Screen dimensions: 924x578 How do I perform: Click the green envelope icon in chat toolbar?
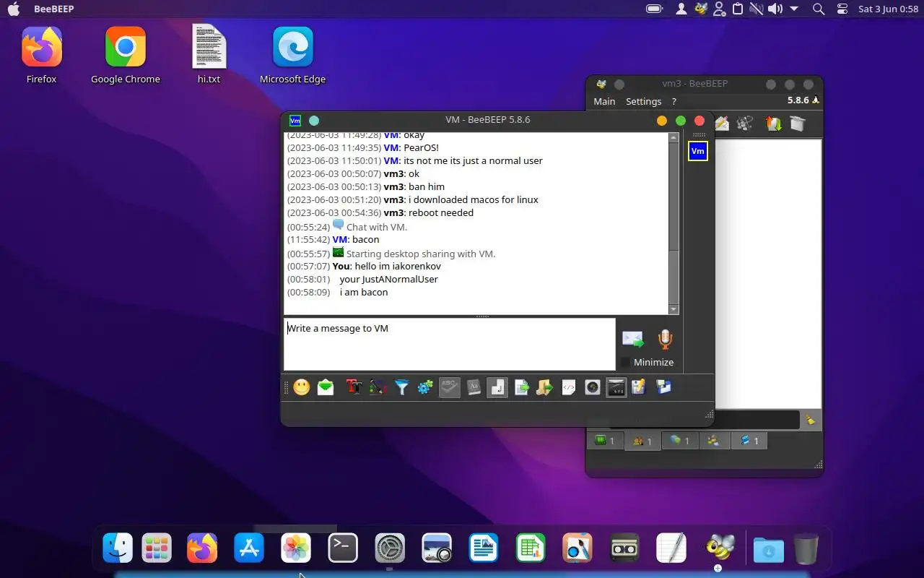point(326,387)
